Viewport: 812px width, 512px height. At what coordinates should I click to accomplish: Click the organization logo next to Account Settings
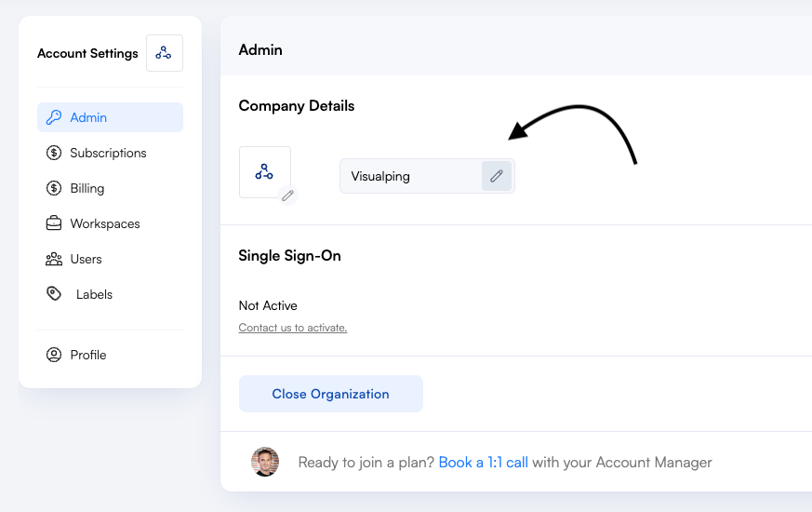(164, 53)
